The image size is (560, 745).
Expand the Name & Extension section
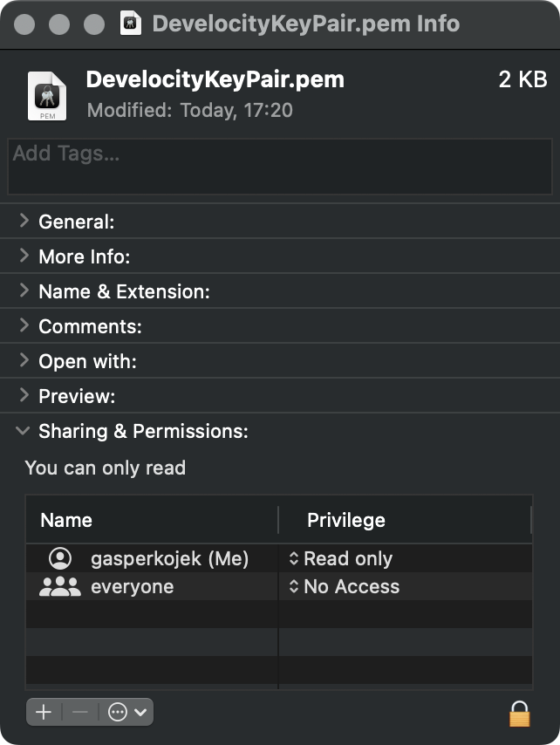24,291
